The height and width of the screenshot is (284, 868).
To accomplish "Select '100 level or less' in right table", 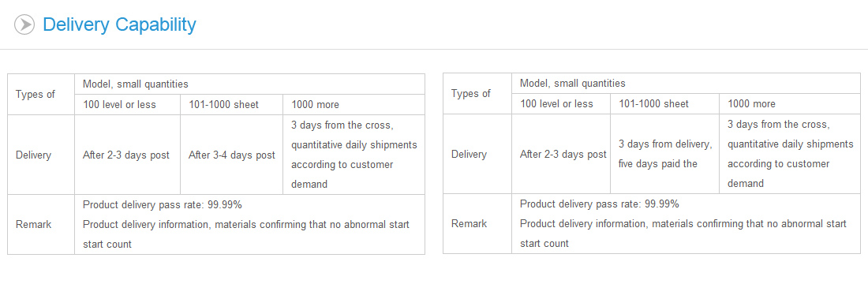I will click(x=561, y=104).
